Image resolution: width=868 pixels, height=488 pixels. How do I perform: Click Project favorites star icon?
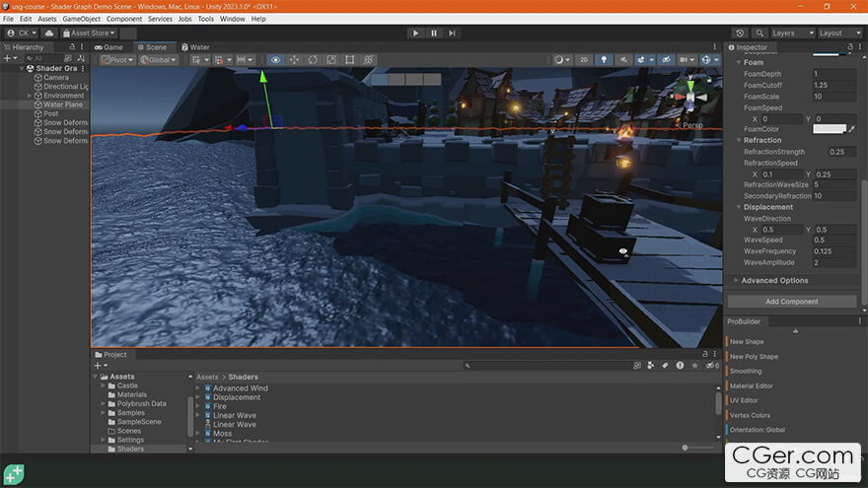694,366
